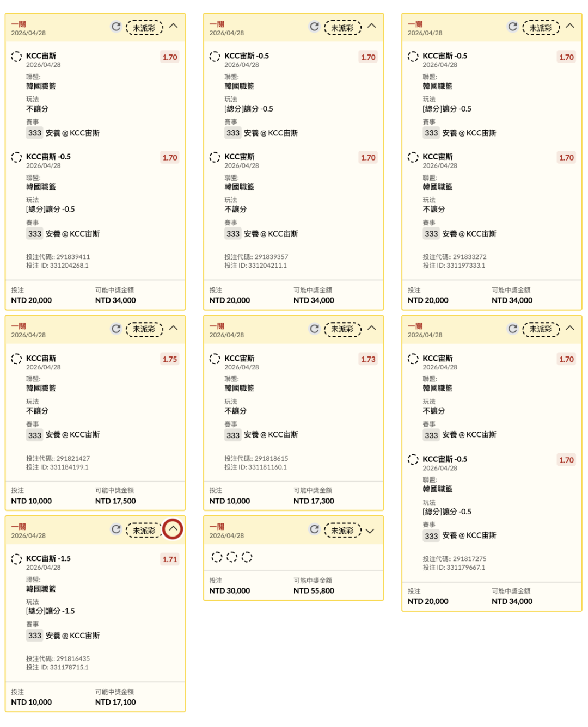
Task: Collapse the circled chevron on slip 291816435
Action: point(173,529)
